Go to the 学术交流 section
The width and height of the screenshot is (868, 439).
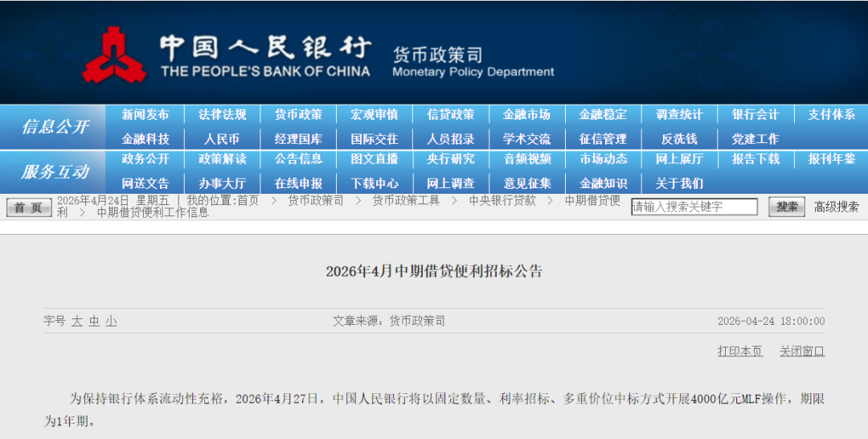pos(526,139)
